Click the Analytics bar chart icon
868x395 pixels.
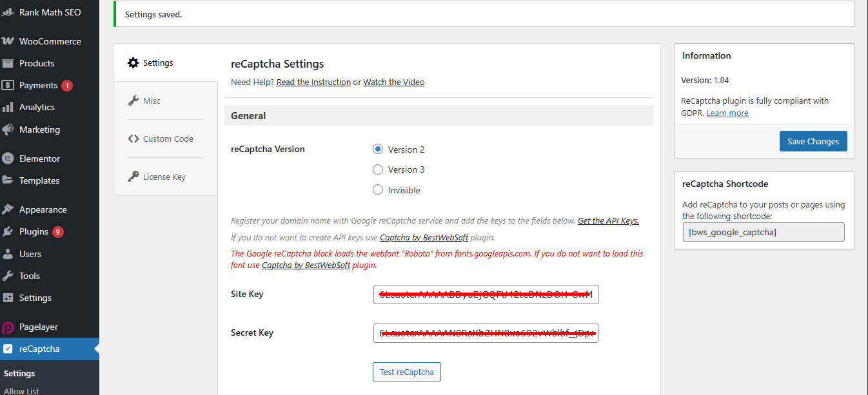coord(8,107)
